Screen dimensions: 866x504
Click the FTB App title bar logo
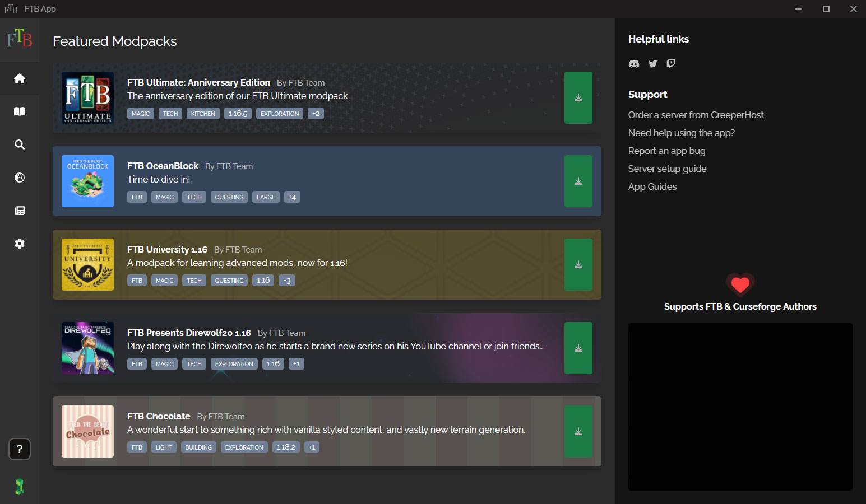click(11, 9)
